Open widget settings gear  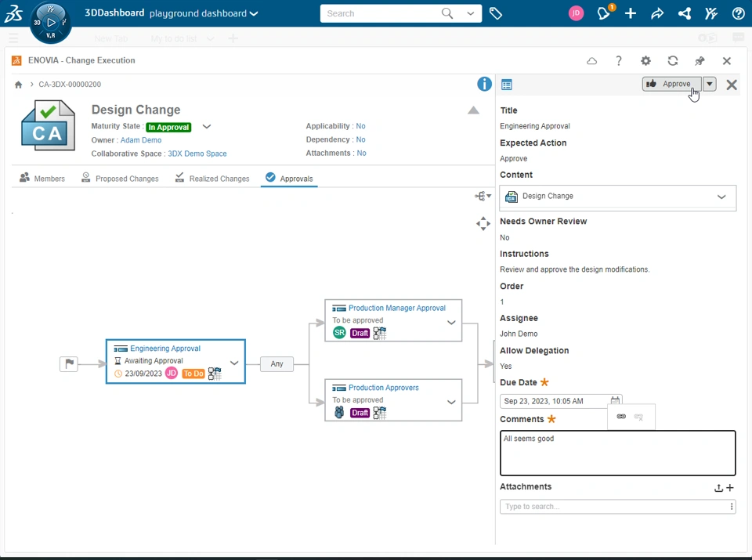coord(645,61)
